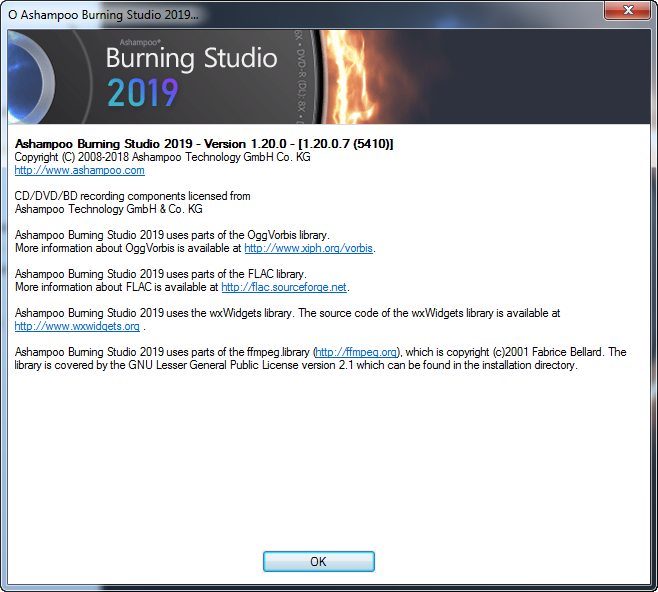Click 'Ashampoo Technology GmbH & Co. KG' line
The width and height of the screenshot is (658, 592).
109,209
